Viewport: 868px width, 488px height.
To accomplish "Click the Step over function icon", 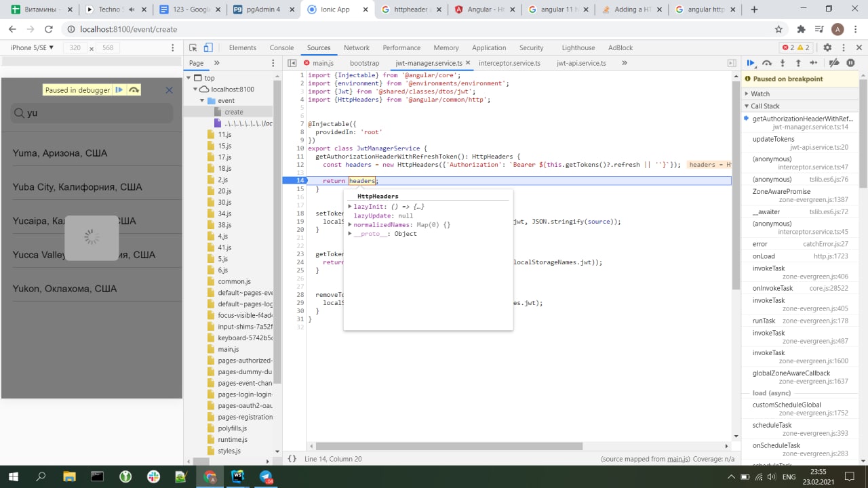I will 767,63.
